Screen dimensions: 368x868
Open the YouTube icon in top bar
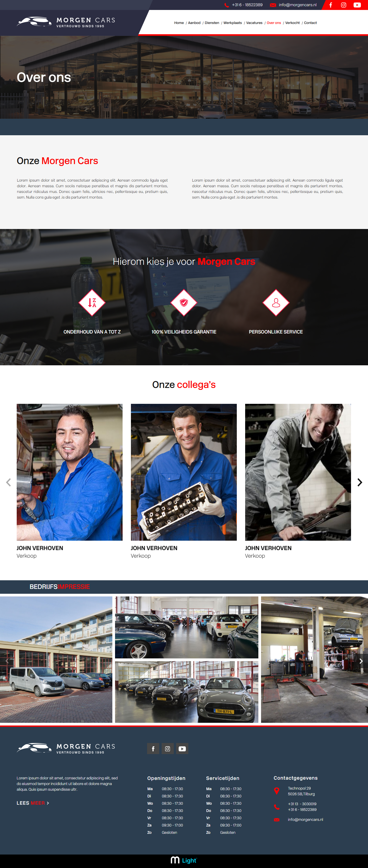357,5
